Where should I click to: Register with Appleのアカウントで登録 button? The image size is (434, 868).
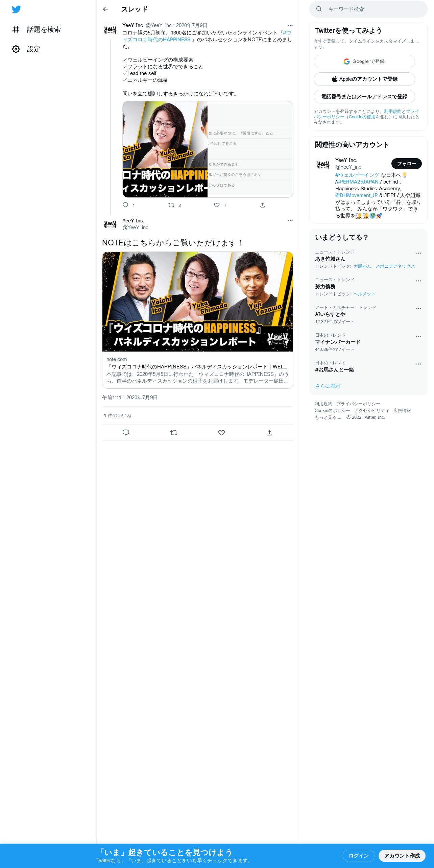pyautogui.click(x=364, y=79)
